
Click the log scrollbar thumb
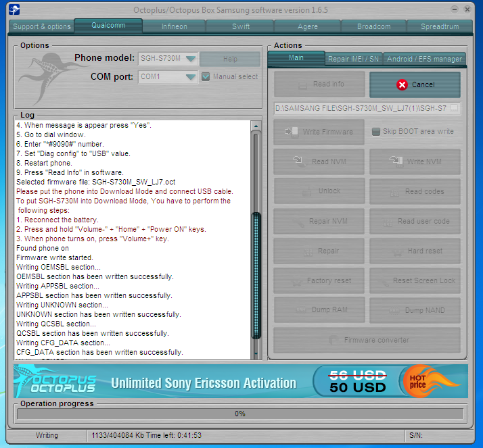point(256,276)
